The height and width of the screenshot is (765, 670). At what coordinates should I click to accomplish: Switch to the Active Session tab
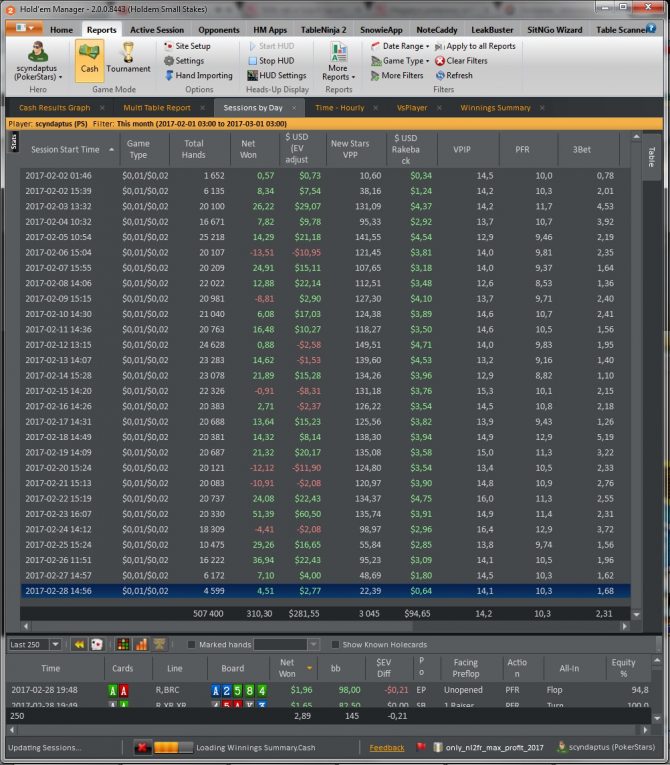pos(157,30)
